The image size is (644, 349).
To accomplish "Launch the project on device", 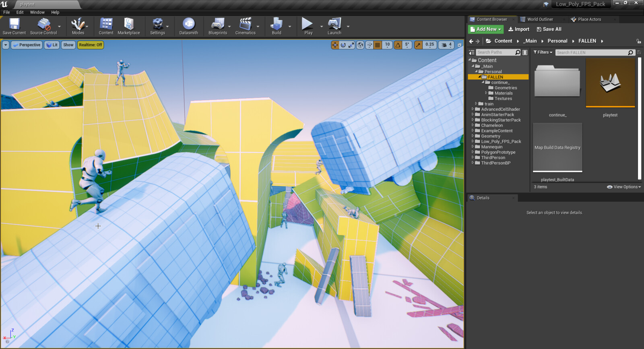I will 334,27.
